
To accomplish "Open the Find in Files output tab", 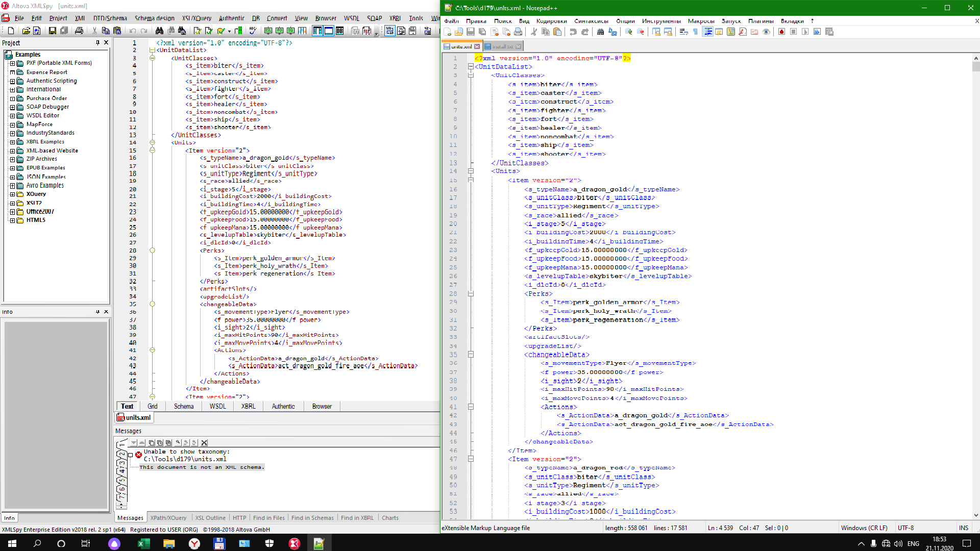I will click(x=268, y=518).
